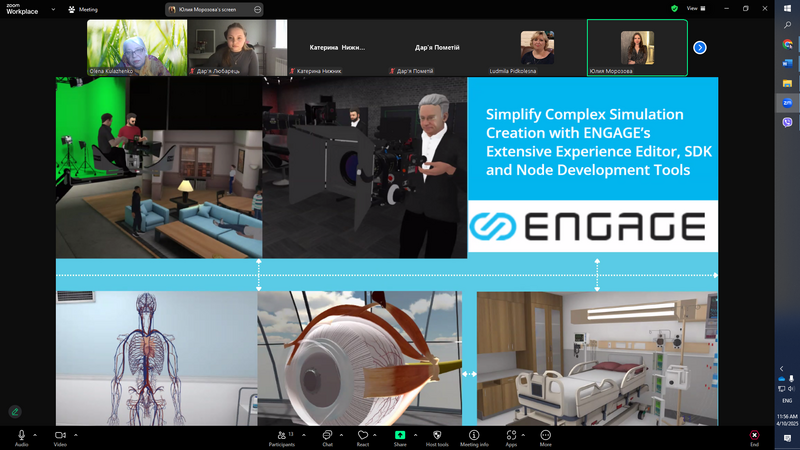Open Viber from the taskbar
Viewport: 800px width, 450px height.
787,122
